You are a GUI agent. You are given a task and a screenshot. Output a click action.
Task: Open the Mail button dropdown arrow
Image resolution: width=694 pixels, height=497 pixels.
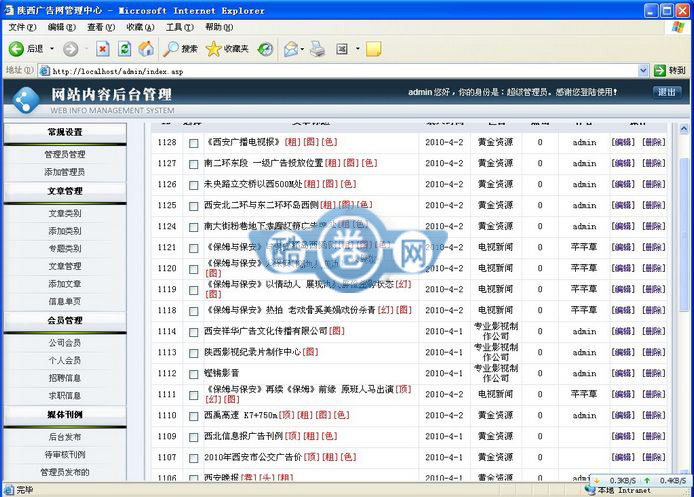[302, 49]
